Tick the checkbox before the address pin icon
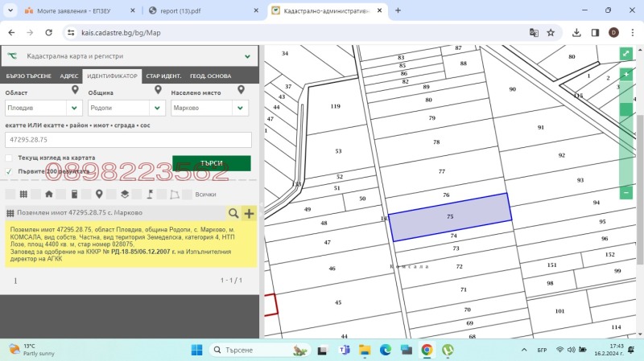Image resolution: width=644 pixels, height=361 pixels. (87, 194)
